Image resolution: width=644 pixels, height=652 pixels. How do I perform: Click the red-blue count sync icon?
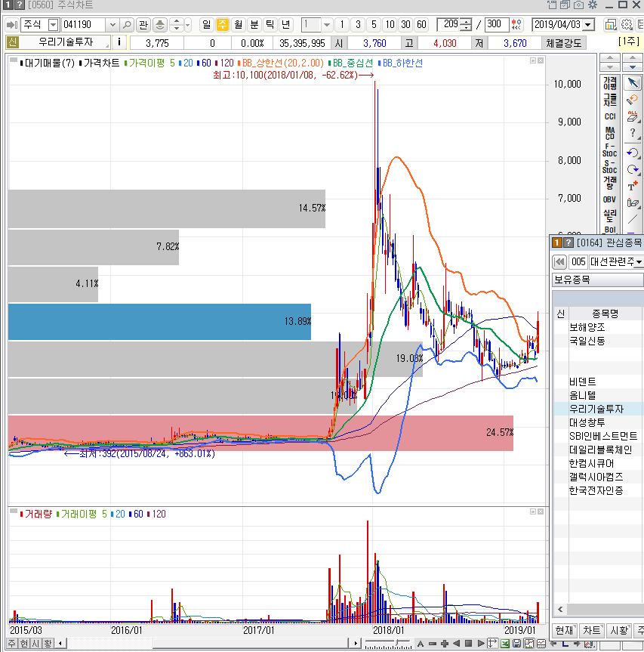click(x=516, y=24)
